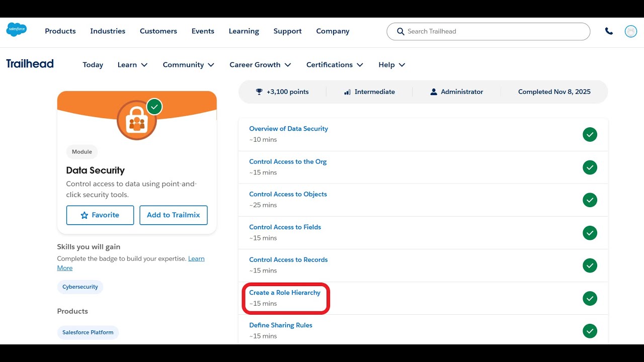
Task: Open Control Access to the Org unit
Action: (288, 161)
